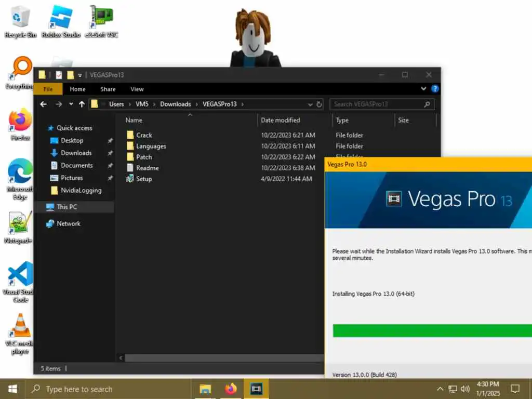Click the Readme file icon
Image resolution: width=532 pixels, height=399 pixels.
click(130, 168)
